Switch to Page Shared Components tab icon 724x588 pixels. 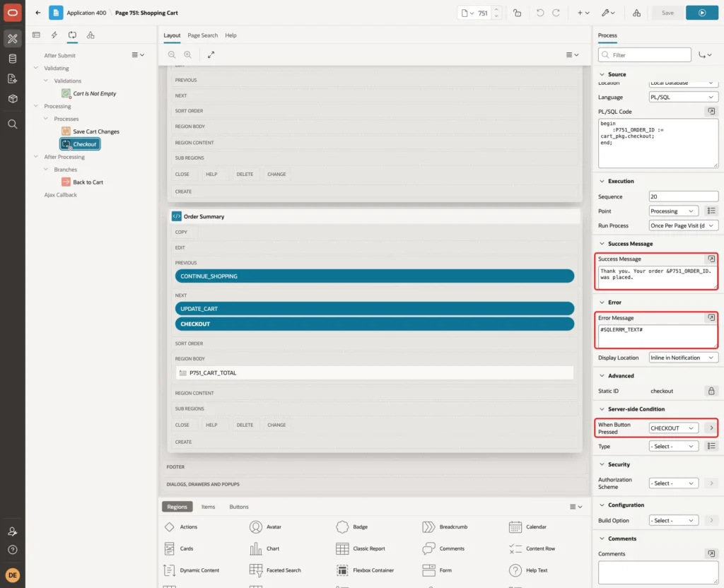click(90, 35)
